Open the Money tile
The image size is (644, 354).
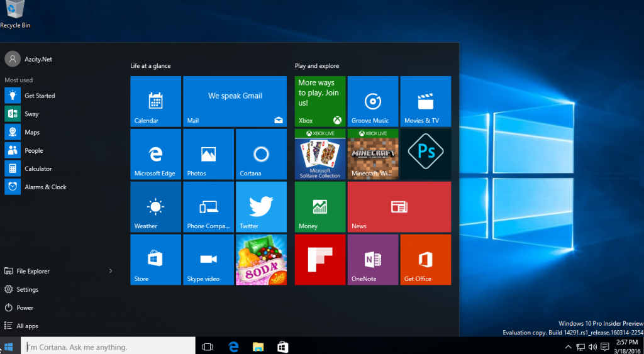[320, 207]
